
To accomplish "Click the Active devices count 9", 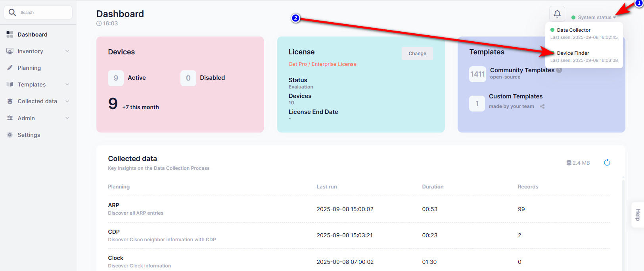I will pos(116,78).
